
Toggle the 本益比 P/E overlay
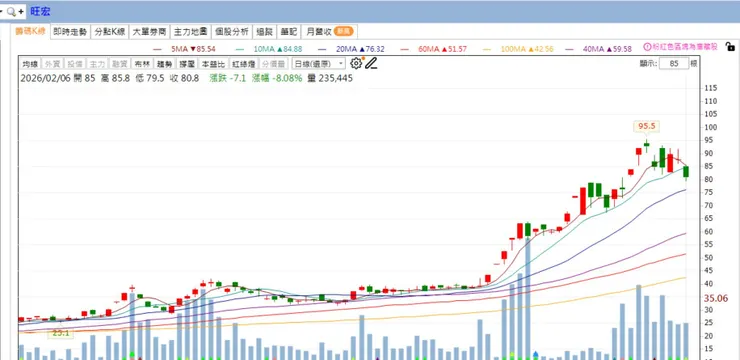[x=212, y=64]
